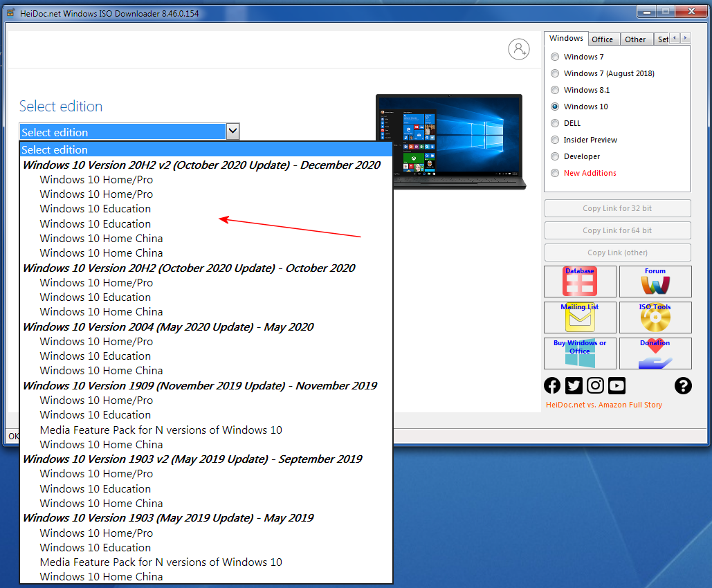
Task: Select the New Additions radio button
Action: 555,173
